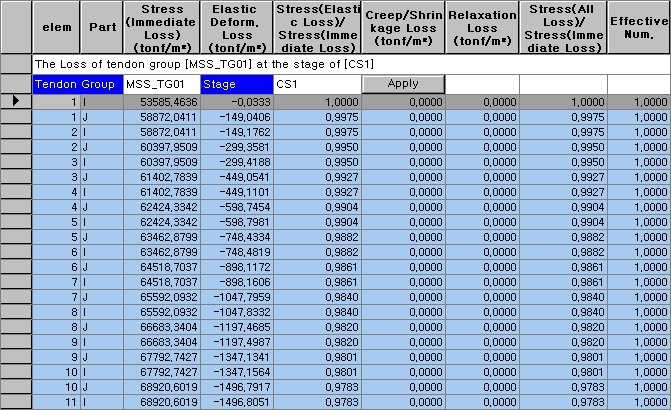
Task: Click the Effective Num. column header
Action: pos(639,27)
